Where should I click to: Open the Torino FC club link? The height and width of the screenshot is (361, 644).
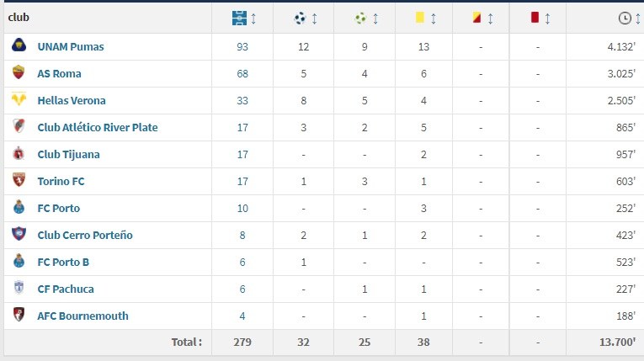point(61,182)
